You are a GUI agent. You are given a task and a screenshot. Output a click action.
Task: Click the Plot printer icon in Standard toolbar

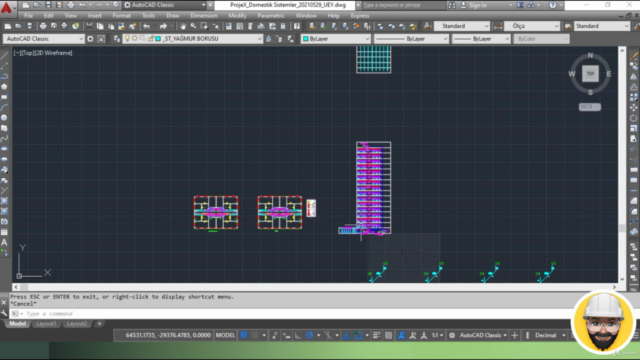point(43,26)
